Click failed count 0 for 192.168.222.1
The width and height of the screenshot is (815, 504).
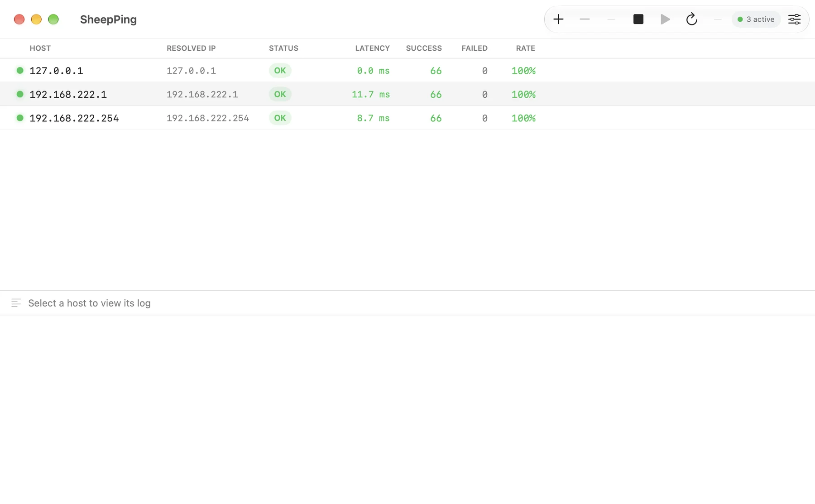click(484, 94)
